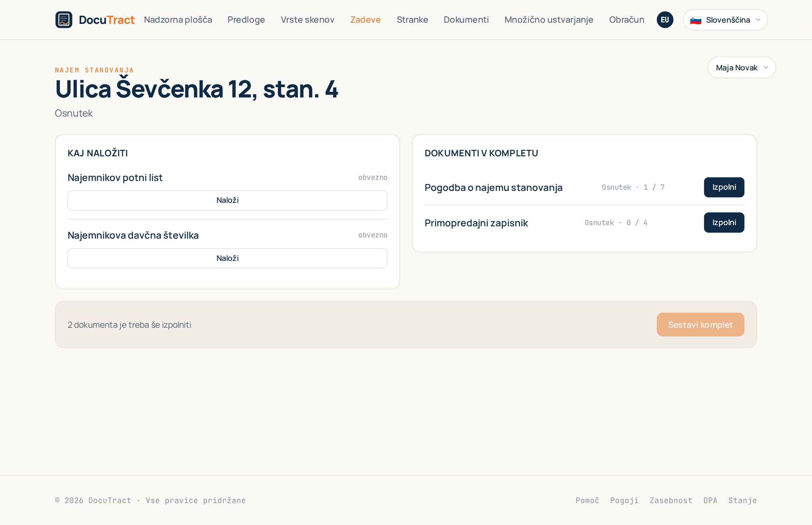Click the KAJ NALOŽITI heading
The height and width of the screenshot is (525, 812).
98,153
